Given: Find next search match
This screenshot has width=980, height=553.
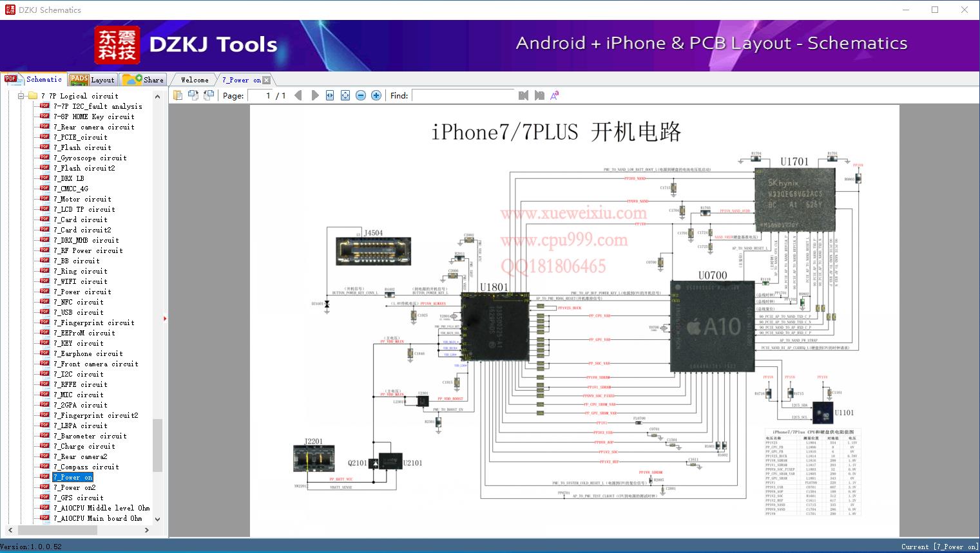Looking at the screenshot, I should (x=539, y=95).
